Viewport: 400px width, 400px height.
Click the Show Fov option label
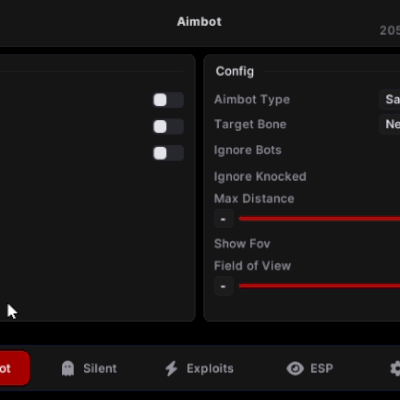click(242, 244)
